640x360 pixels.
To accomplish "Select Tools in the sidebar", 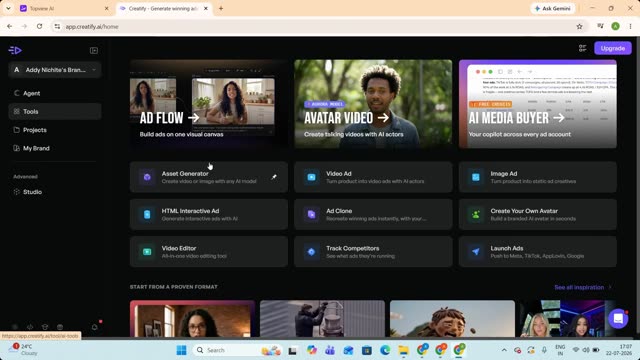I will pyautogui.click(x=55, y=111).
